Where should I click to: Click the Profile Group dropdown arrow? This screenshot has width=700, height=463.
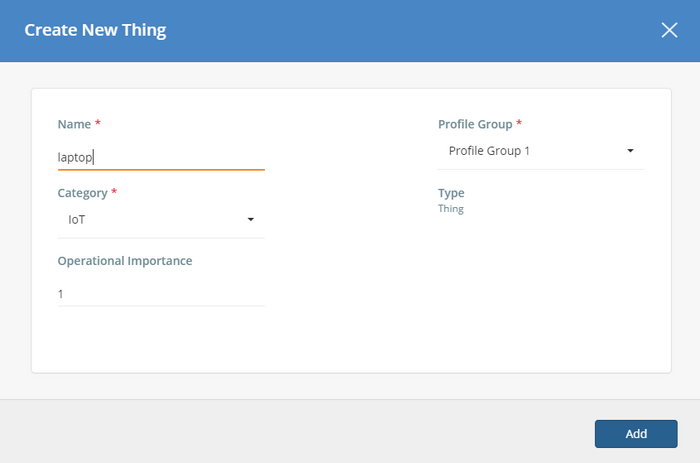630,151
